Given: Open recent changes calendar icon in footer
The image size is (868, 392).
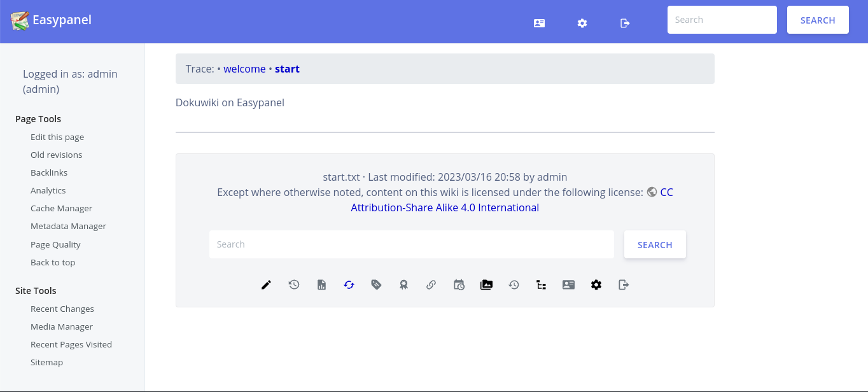Looking at the screenshot, I should pyautogui.click(x=459, y=284).
